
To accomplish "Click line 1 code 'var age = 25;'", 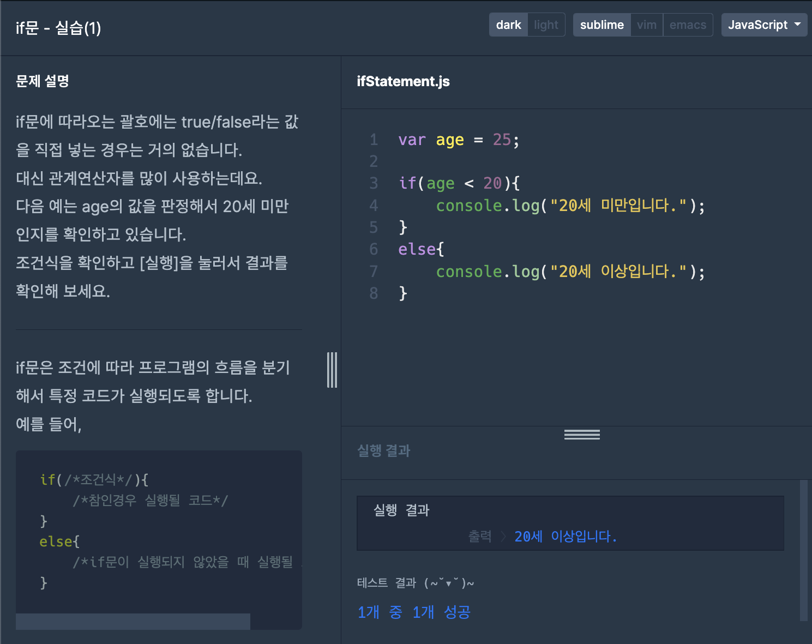I will pyautogui.click(x=459, y=140).
